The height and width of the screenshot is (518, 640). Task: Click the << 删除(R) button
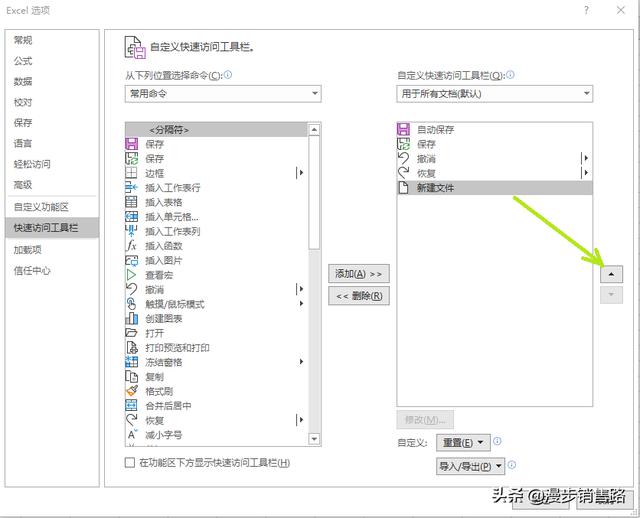(x=359, y=296)
